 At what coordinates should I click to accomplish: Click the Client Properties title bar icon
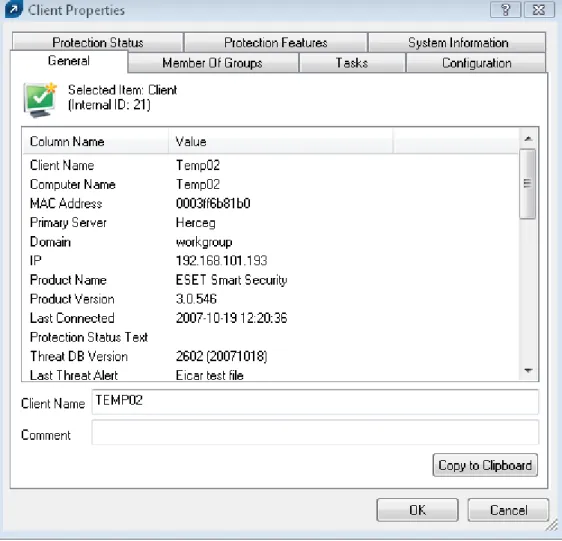pos(14,9)
